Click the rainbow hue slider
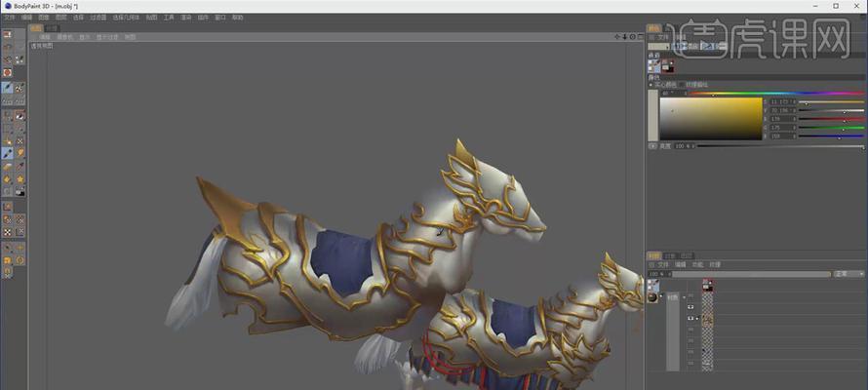The width and height of the screenshot is (868, 390). coord(776,94)
